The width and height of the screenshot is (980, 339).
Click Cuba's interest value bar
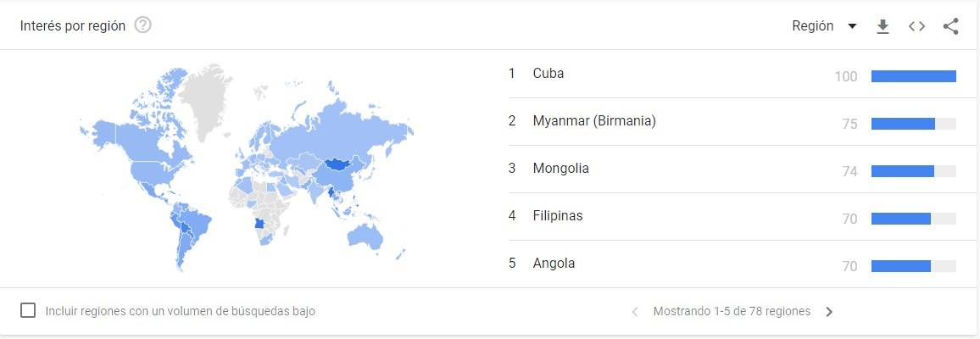(914, 76)
